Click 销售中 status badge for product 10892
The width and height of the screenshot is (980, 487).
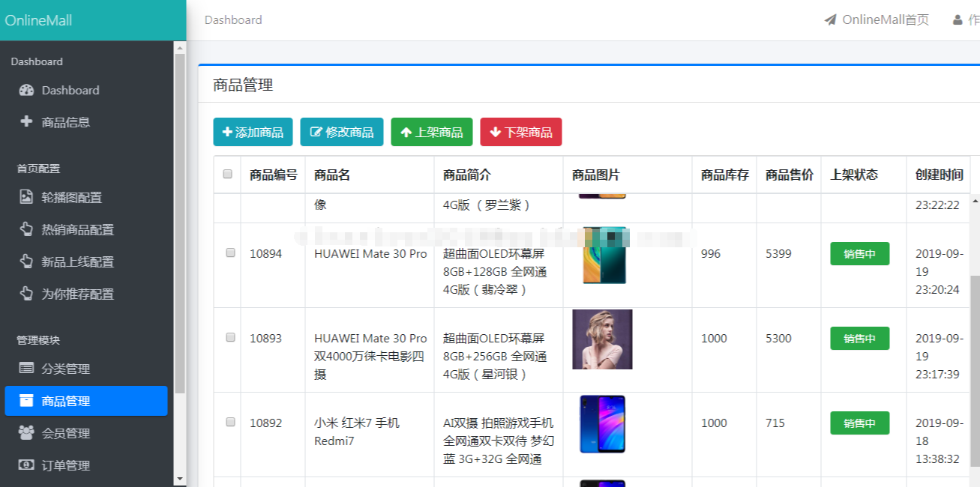[859, 423]
